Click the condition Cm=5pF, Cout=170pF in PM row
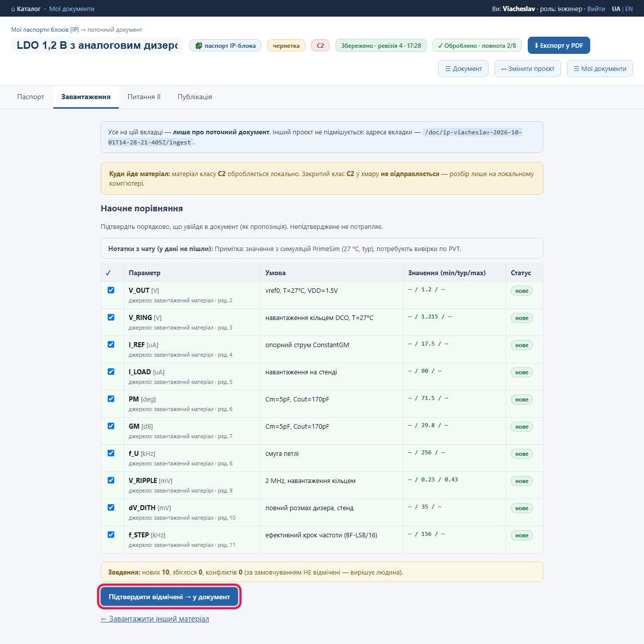This screenshot has height=644, width=644. tap(297, 399)
